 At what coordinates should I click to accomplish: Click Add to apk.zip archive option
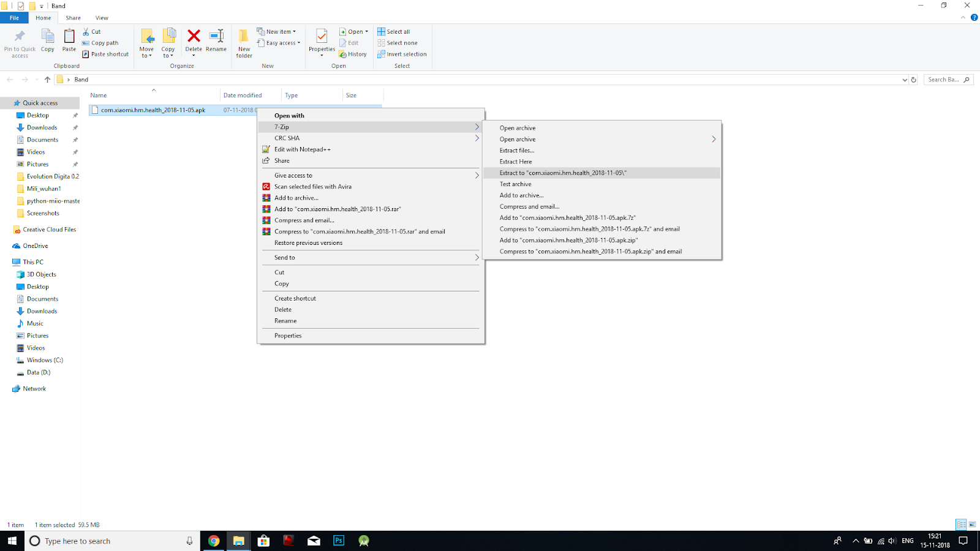[x=602, y=241]
